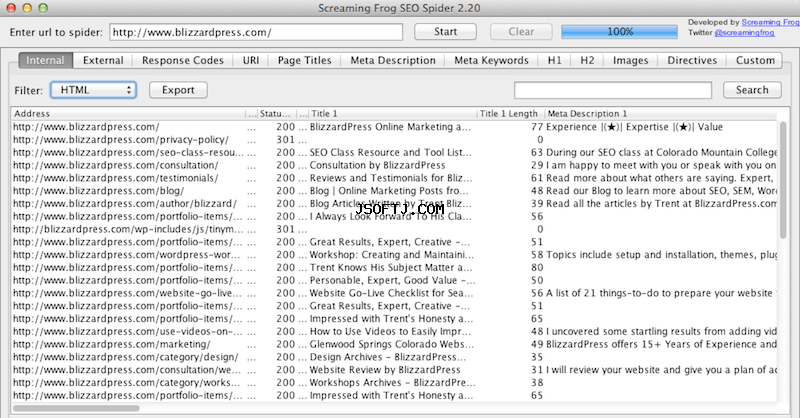Image resolution: width=800 pixels, height=418 pixels.
Task: Open the Page Titles tab
Action: [x=305, y=60]
